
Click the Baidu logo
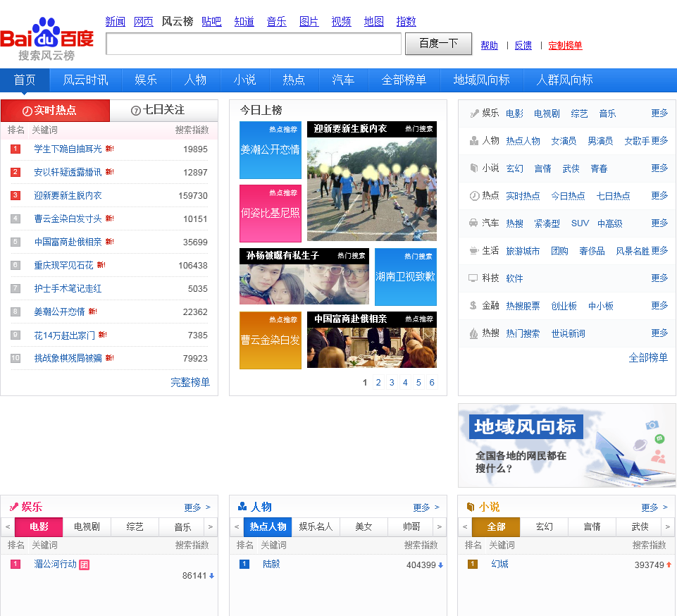[x=46, y=39]
